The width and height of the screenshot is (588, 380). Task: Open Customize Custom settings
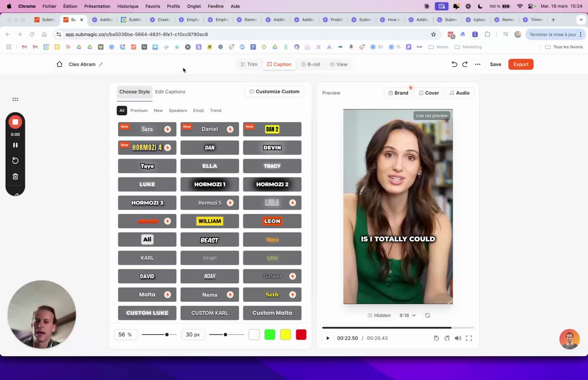274,91
